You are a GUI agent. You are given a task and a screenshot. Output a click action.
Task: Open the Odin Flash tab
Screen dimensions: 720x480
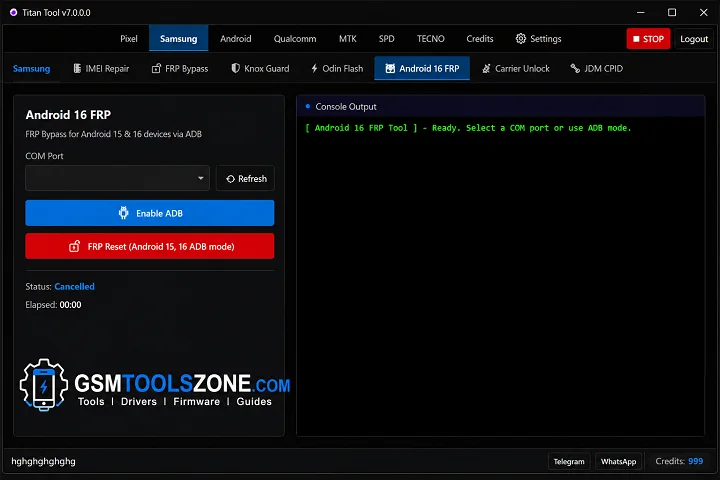pos(337,68)
